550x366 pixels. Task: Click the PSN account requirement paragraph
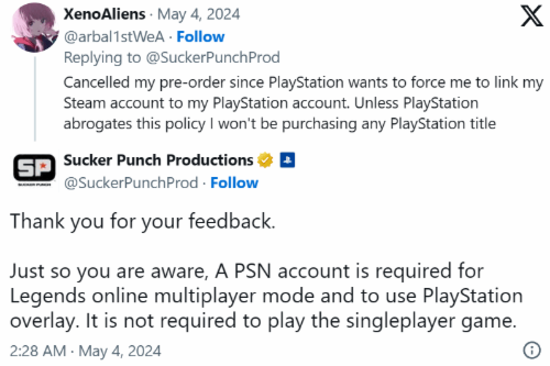click(266, 296)
